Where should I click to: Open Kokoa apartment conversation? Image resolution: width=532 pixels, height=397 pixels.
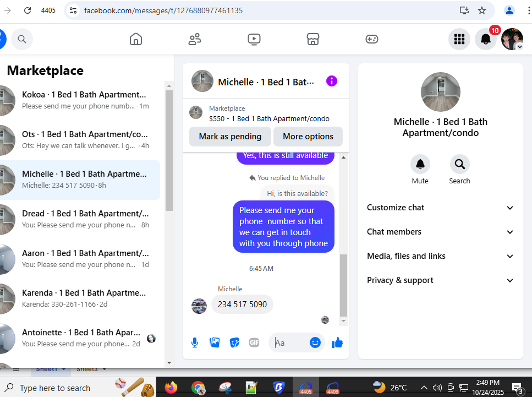tap(80, 100)
